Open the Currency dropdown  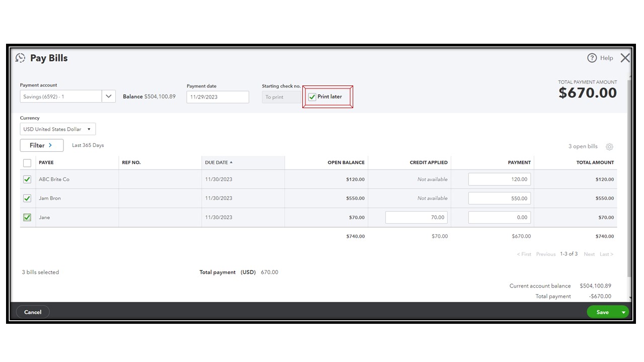(89, 129)
